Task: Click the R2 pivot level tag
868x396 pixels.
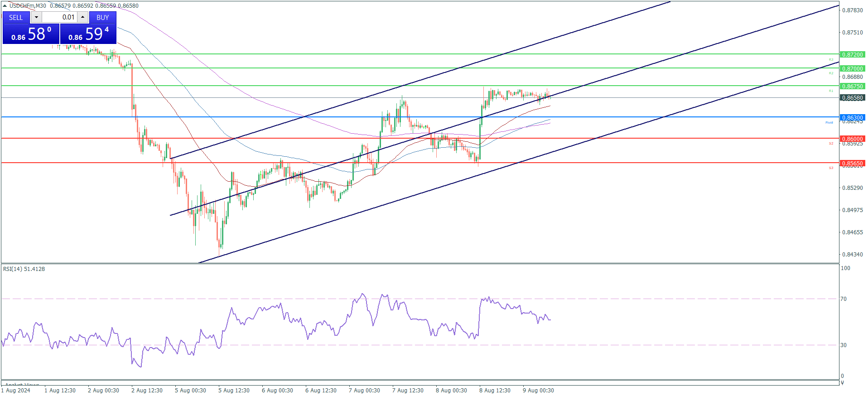Action: [x=831, y=73]
